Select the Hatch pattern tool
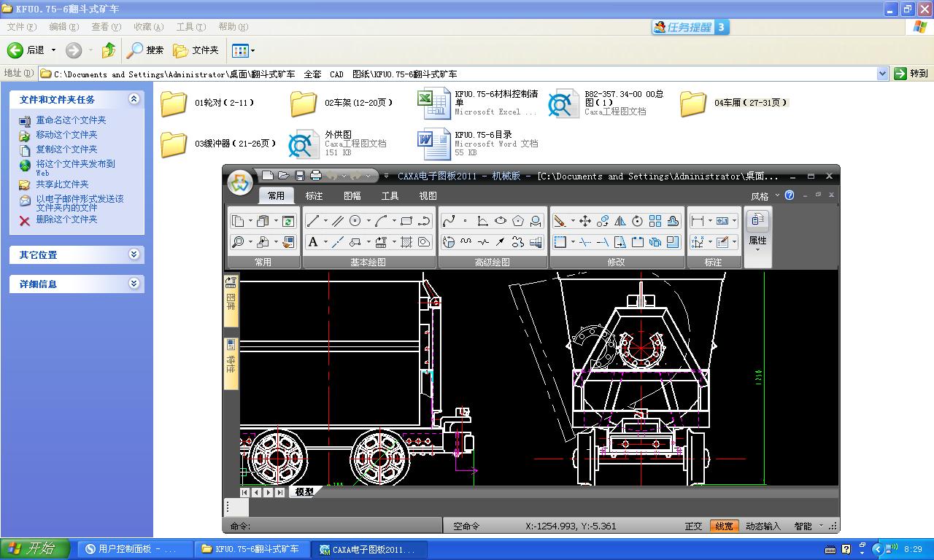934x560 pixels. click(x=406, y=242)
